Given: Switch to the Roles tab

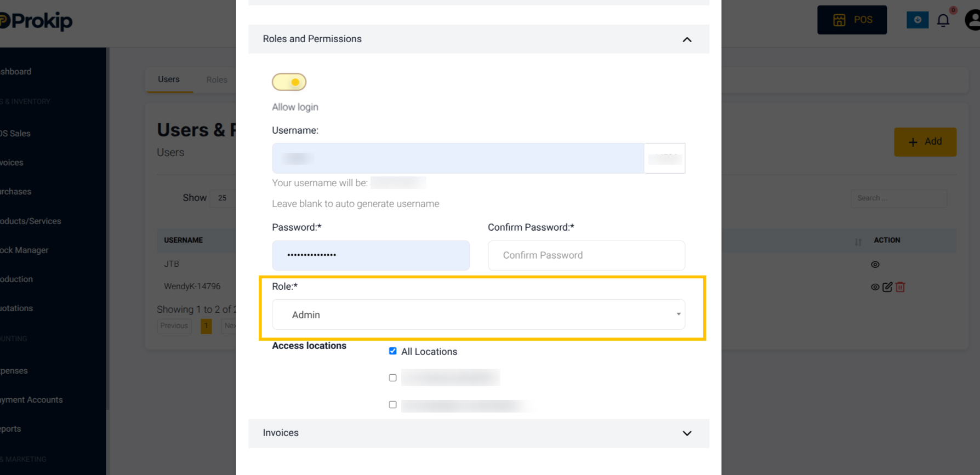Looking at the screenshot, I should [x=216, y=79].
